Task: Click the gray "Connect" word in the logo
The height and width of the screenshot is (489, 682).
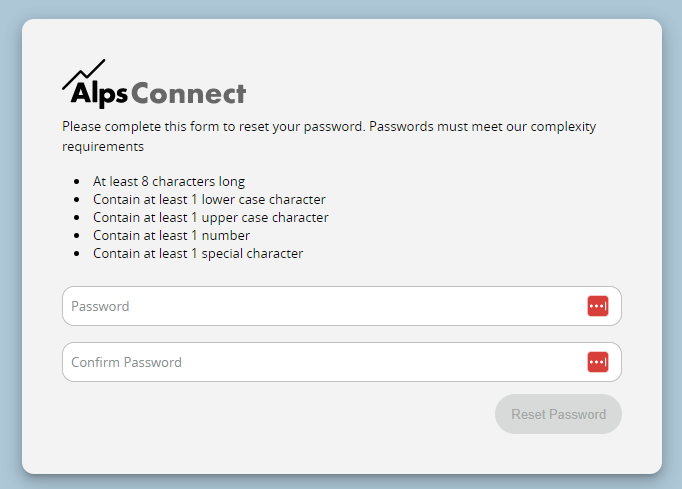Action: tap(189, 95)
